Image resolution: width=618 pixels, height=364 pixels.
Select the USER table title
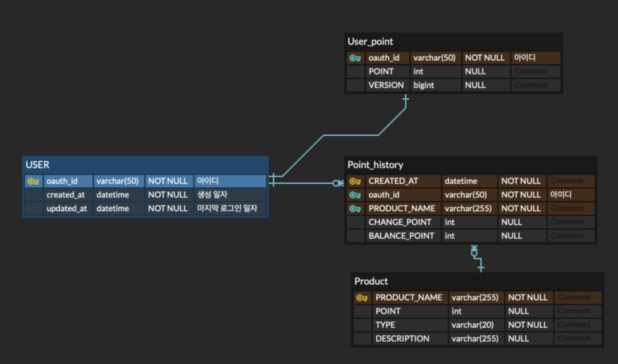point(38,165)
